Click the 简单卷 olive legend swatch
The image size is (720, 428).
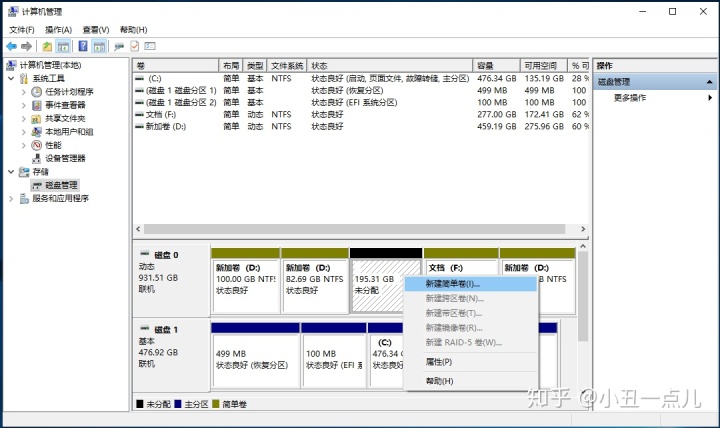pyautogui.click(x=216, y=404)
